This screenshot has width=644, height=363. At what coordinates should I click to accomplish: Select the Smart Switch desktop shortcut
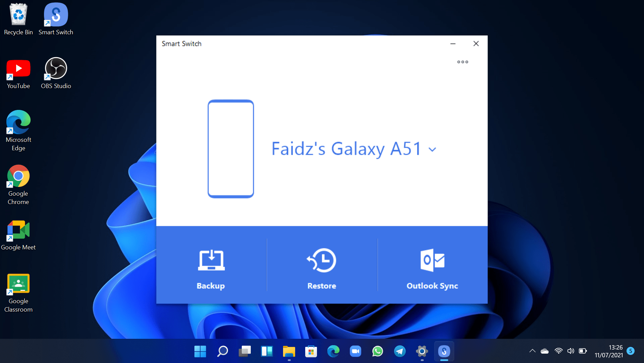coord(56,19)
